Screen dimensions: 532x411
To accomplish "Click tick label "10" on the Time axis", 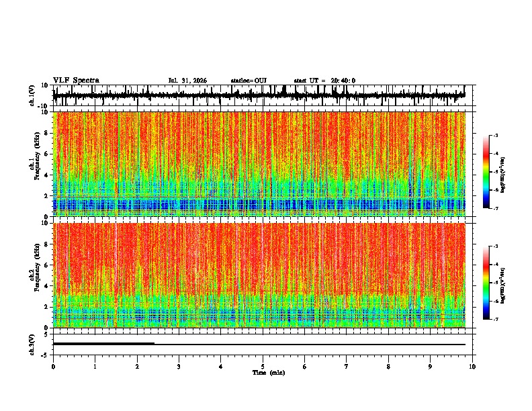I will [x=472, y=367].
